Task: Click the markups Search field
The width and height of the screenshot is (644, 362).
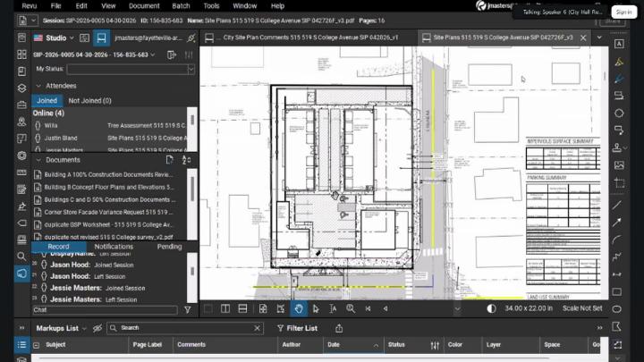Action: pyautogui.click(x=185, y=328)
